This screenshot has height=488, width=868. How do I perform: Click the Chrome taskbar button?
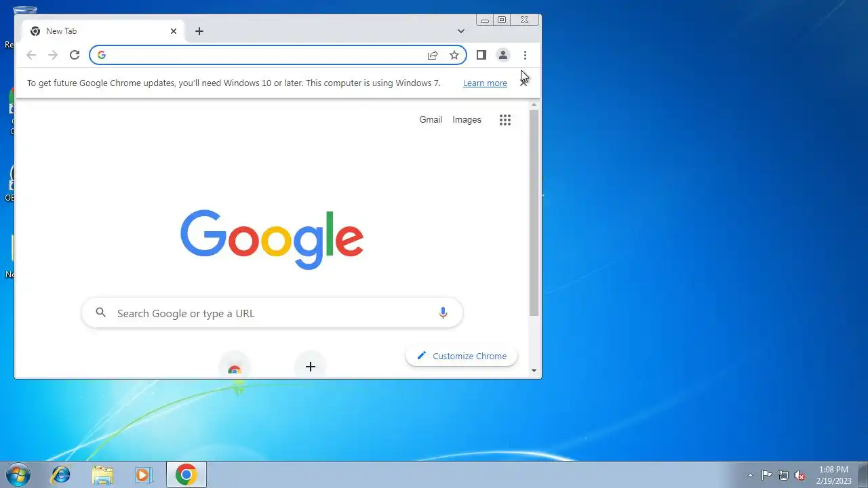click(x=186, y=474)
